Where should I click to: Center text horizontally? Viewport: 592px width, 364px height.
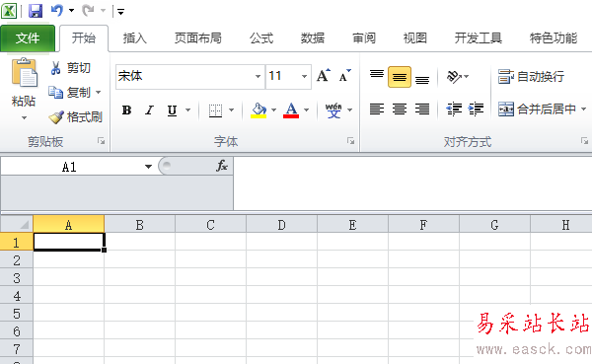[x=400, y=109]
